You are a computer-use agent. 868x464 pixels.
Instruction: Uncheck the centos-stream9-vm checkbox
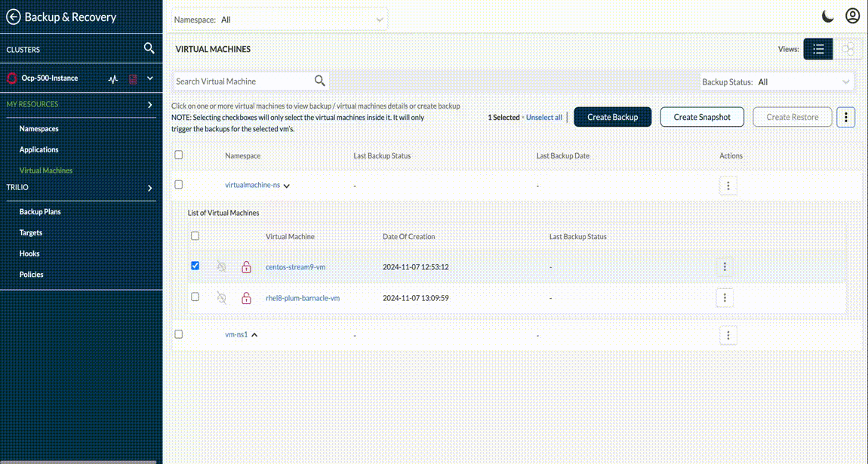195,266
